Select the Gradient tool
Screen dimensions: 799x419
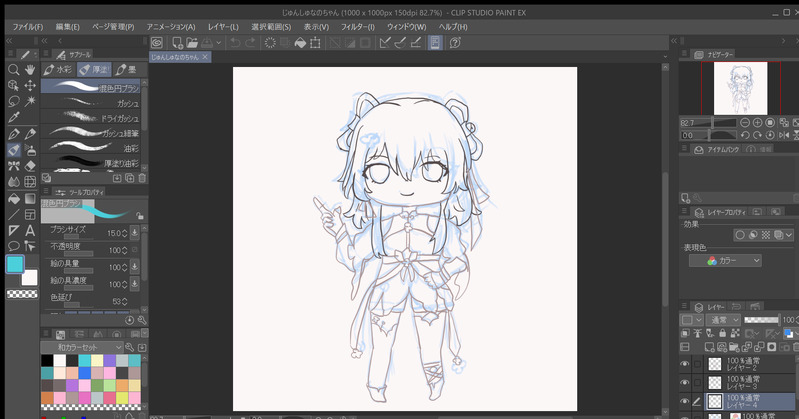[x=30, y=199]
